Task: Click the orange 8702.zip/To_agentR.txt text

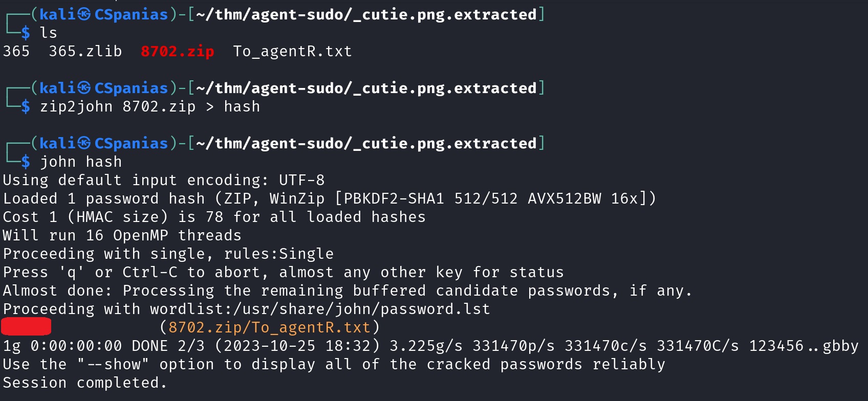Action: [x=269, y=327]
